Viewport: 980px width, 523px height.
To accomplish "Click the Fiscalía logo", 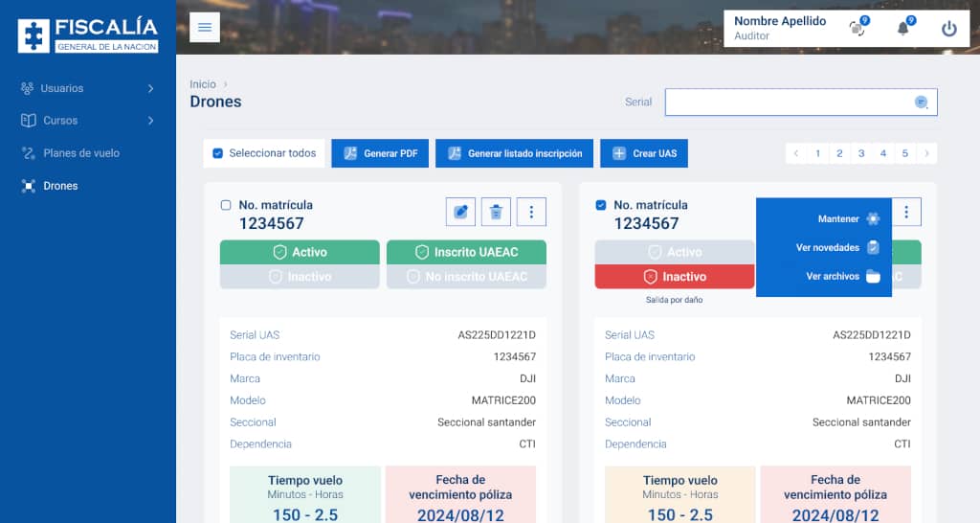I will point(88,34).
